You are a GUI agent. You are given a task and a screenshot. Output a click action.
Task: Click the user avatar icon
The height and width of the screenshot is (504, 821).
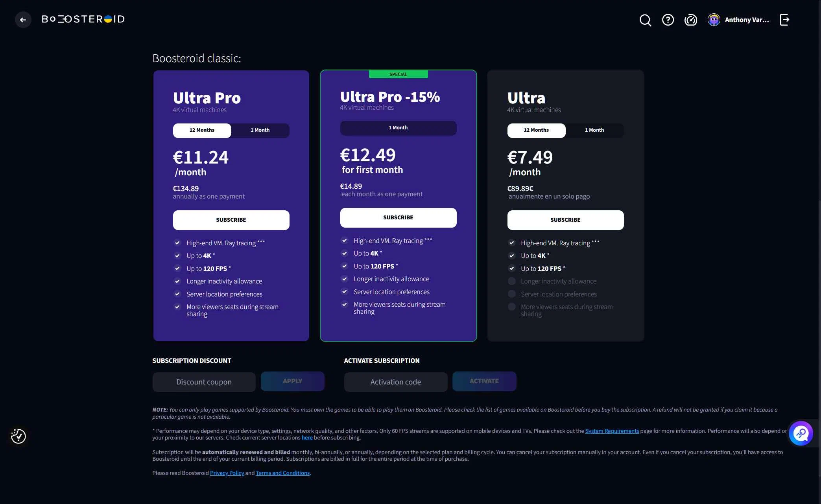point(714,20)
